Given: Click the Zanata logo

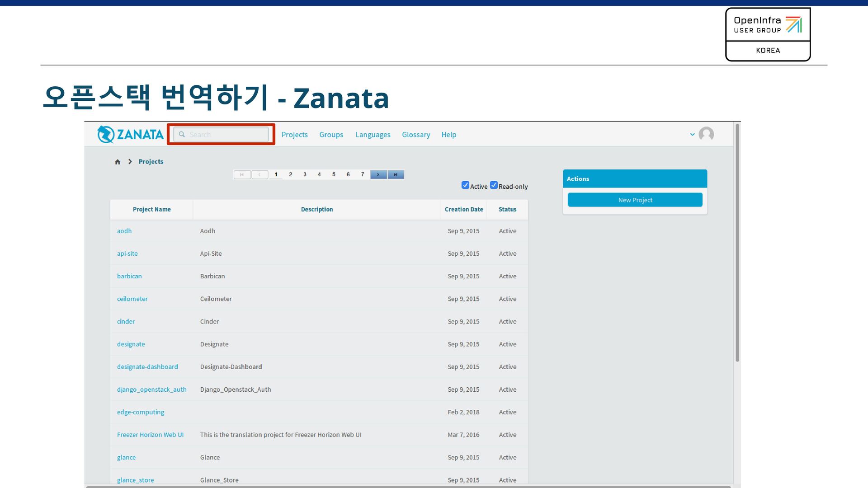Looking at the screenshot, I should [x=130, y=134].
